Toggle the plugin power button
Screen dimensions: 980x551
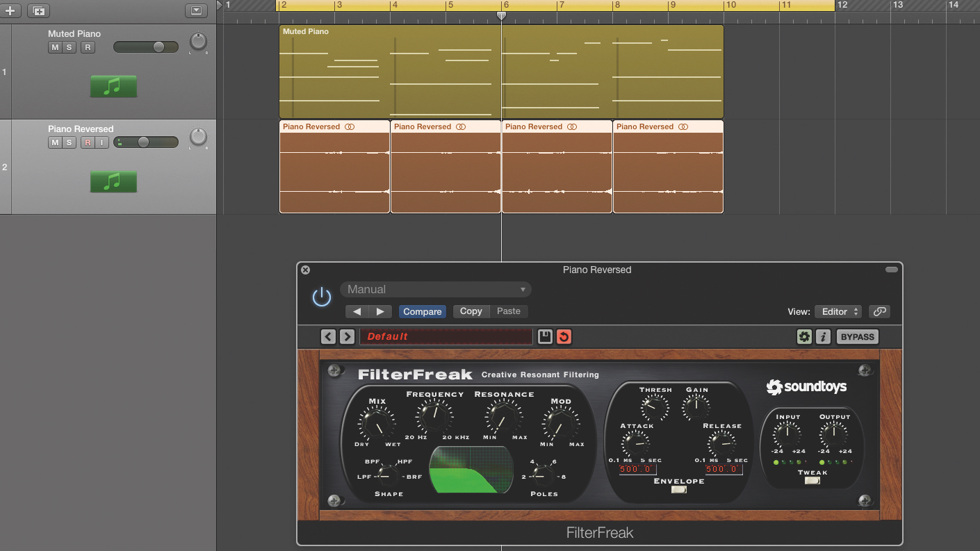[x=322, y=297]
